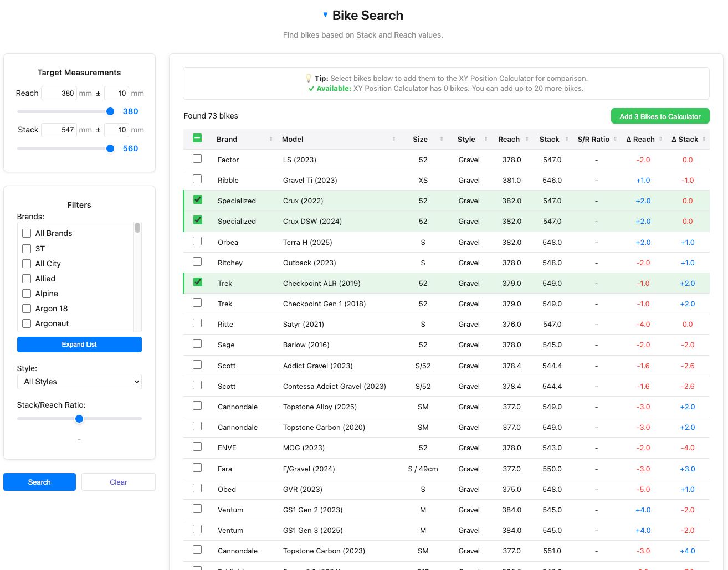Sort by Δ Reach column icon
728x570 pixels.
(x=660, y=139)
